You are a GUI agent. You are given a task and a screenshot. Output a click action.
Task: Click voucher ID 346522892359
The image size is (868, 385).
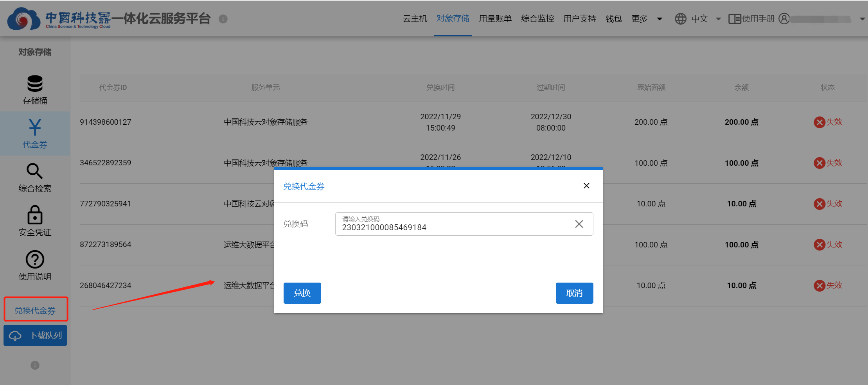pos(106,163)
